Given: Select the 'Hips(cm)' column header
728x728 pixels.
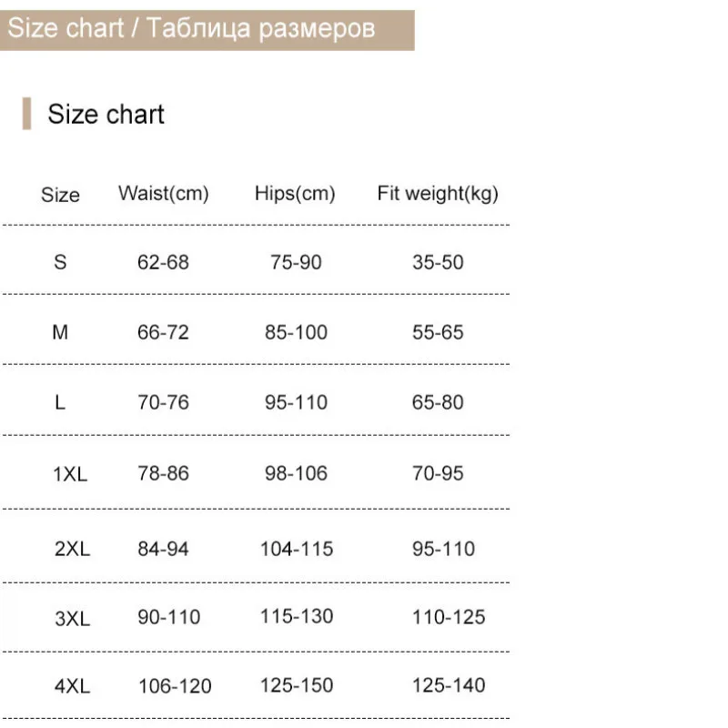Looking at the screenshot, I should tap(295, 193).
